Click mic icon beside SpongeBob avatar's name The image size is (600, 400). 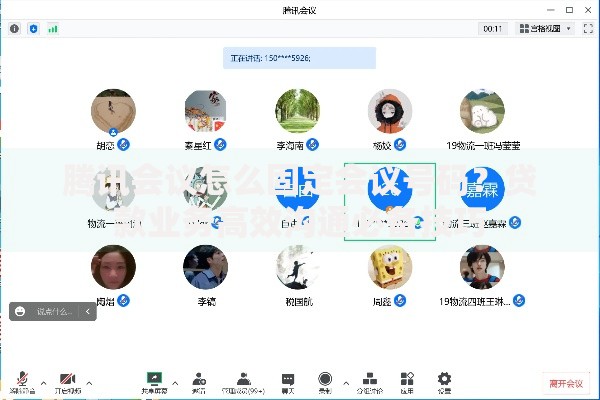coord(400,300)
